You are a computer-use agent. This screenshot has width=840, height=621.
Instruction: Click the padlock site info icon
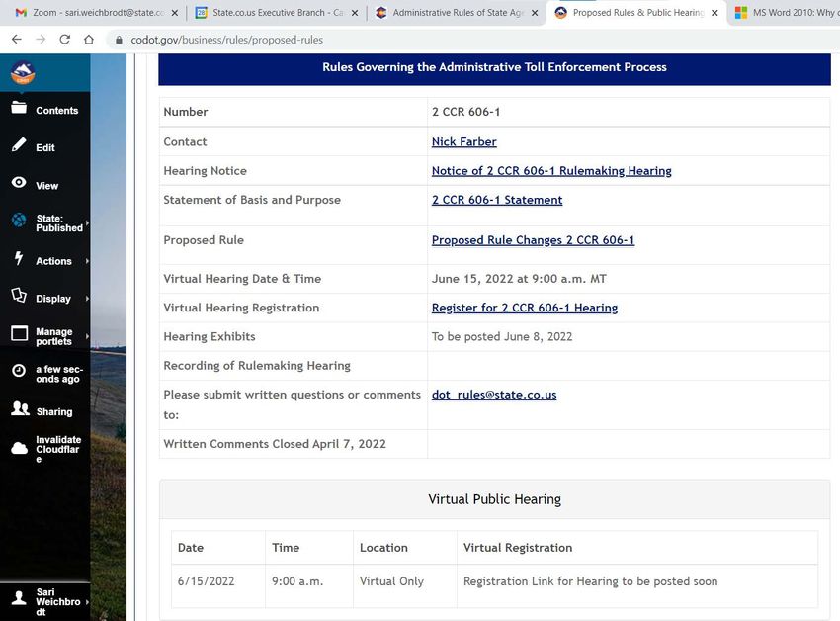pyautogui.click(x=119, y=40)
